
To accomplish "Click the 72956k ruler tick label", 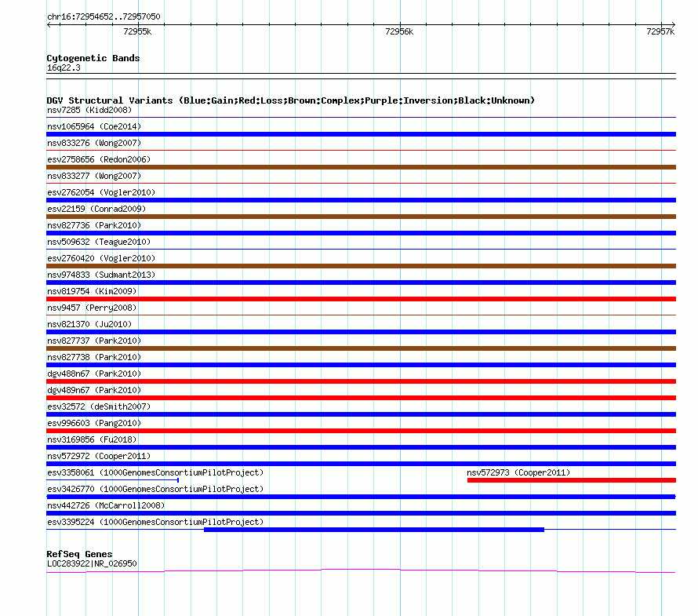I will 399,31.
